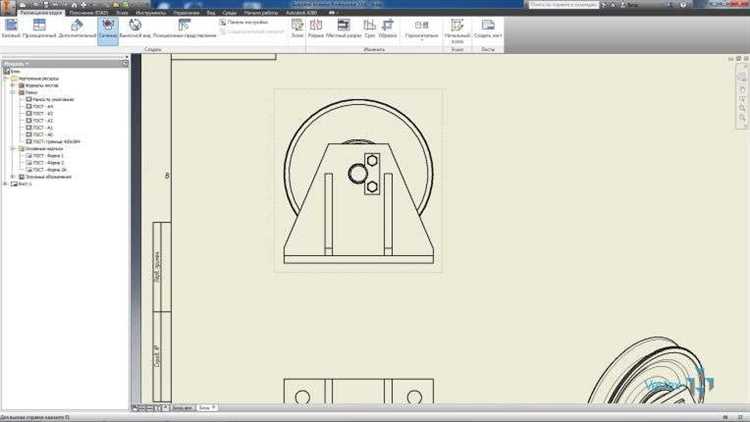Collapse the Title Blocks (Основные надписи) node
The height and width of the screenshot is (422, 750).
coord(13,149)
